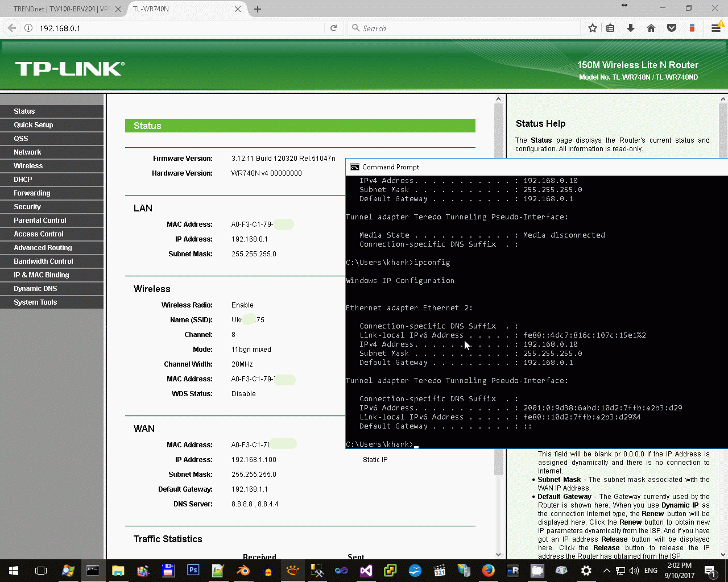
Task: Open the Network settings section
Action: 52,152
